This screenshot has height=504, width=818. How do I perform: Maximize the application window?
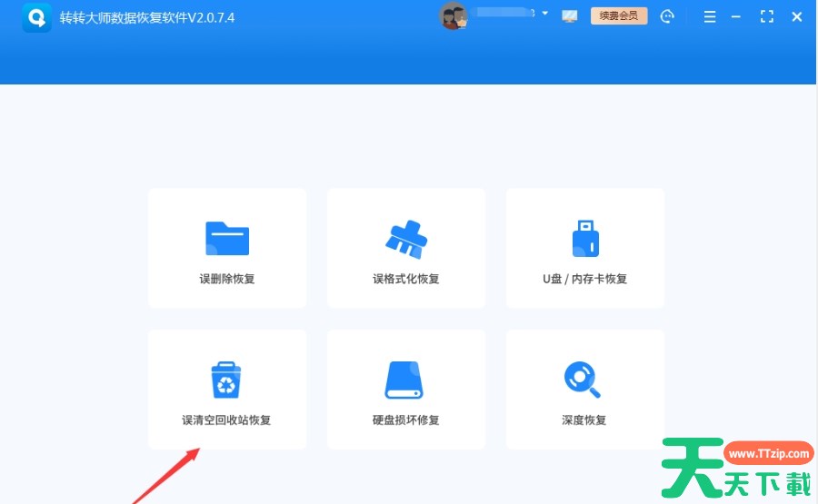tap(767, 16)
